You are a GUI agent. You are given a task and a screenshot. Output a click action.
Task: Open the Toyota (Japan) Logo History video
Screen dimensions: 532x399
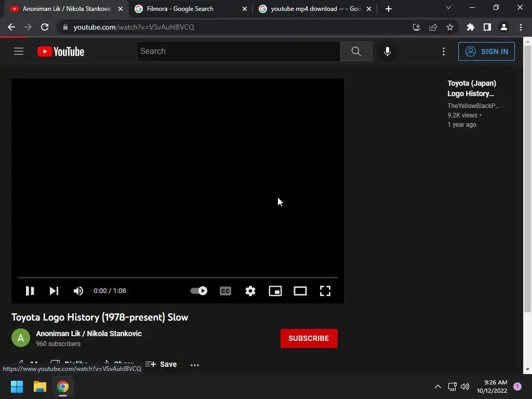tap(472, 88)
